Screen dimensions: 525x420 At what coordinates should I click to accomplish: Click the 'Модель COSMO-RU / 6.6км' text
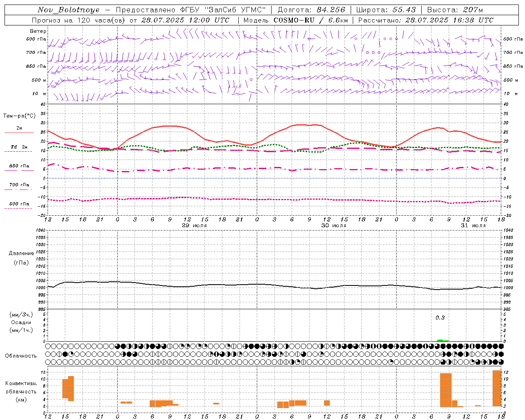295,20
